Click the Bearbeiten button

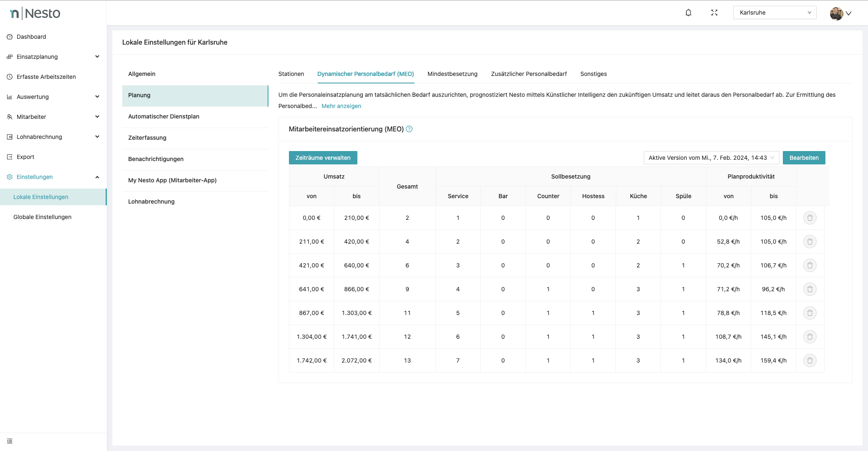(804, 158)
